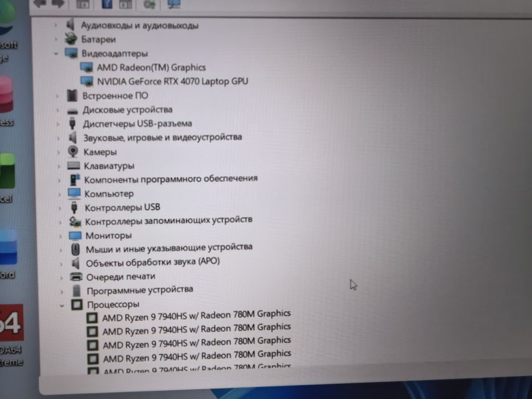Click the Камеры webcam icon
The width and height of the screenshot is (532, 399).
click(x=73, y=151)
